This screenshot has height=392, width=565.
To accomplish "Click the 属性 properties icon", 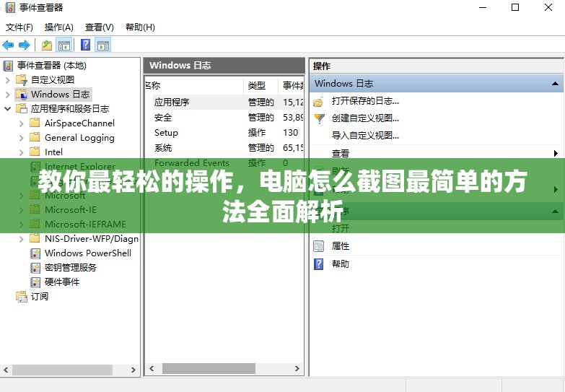I will (319, 246).
